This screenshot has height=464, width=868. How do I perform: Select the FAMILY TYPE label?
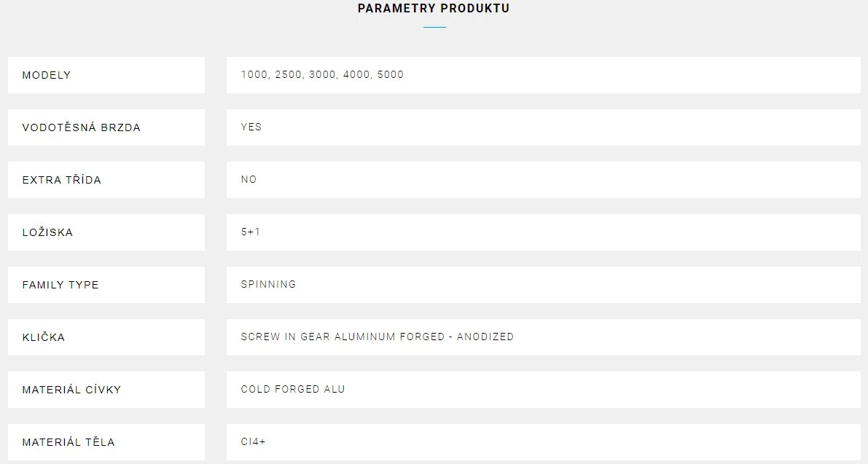tap(60, 285)
